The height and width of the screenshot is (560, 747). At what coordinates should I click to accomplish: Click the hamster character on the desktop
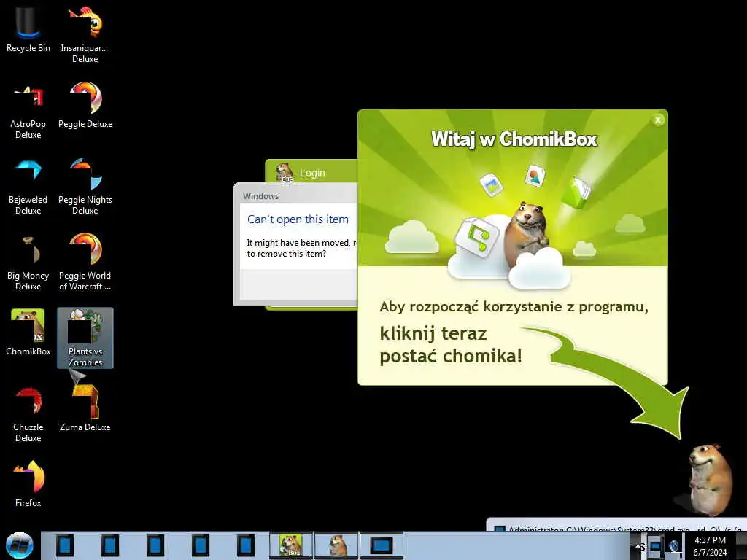pos(709,479)
